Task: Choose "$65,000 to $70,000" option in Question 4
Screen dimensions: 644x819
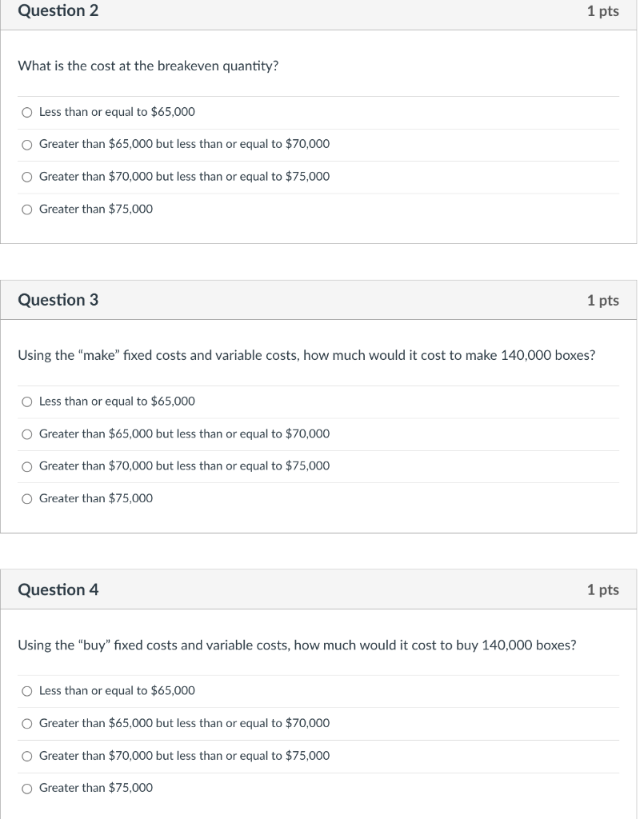Action: click(27, 724)
